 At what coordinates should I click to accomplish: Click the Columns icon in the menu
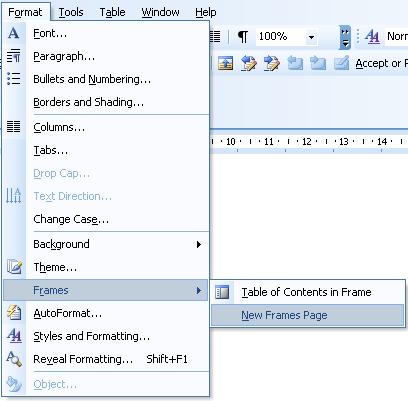click(x=13, y=127)
